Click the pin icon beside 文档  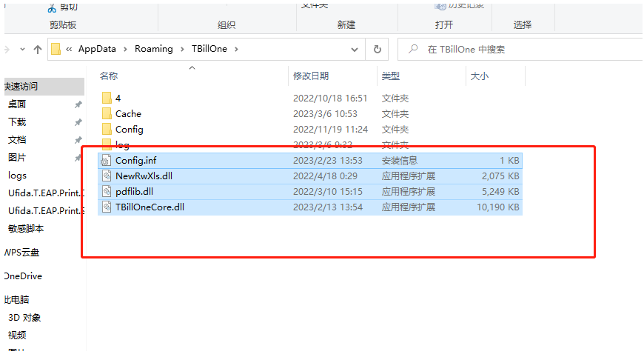(78, 140)
